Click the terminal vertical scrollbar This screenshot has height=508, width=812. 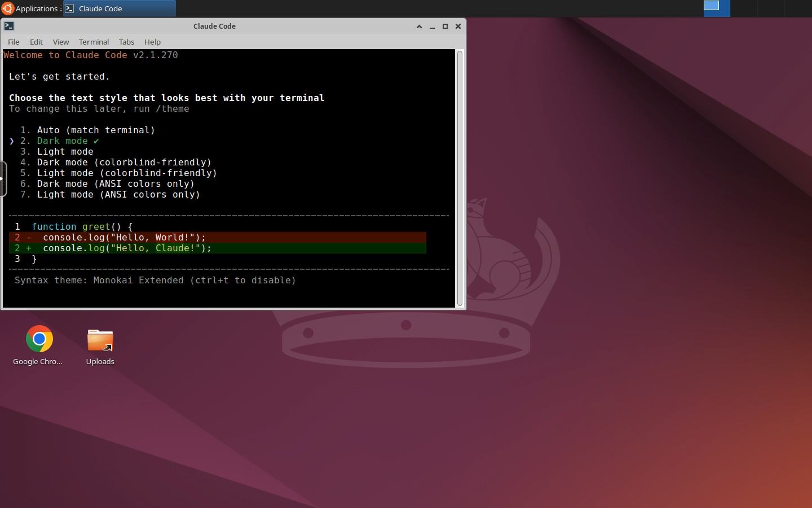tap(460, 178)
